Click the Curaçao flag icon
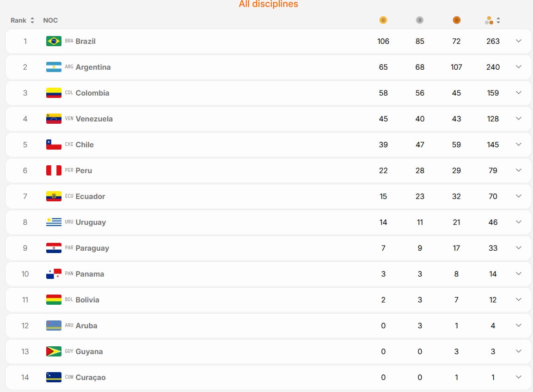This screenshot has height=392, width=533. point(54,377)
